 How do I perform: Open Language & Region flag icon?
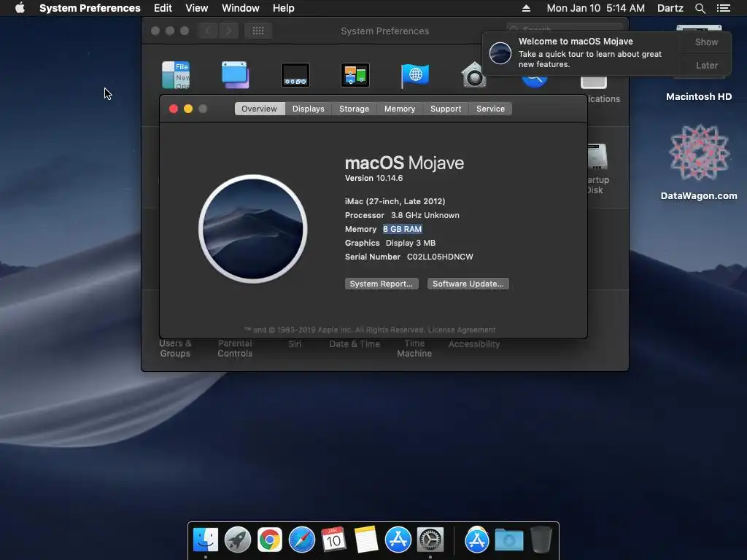tap(415, 75)
